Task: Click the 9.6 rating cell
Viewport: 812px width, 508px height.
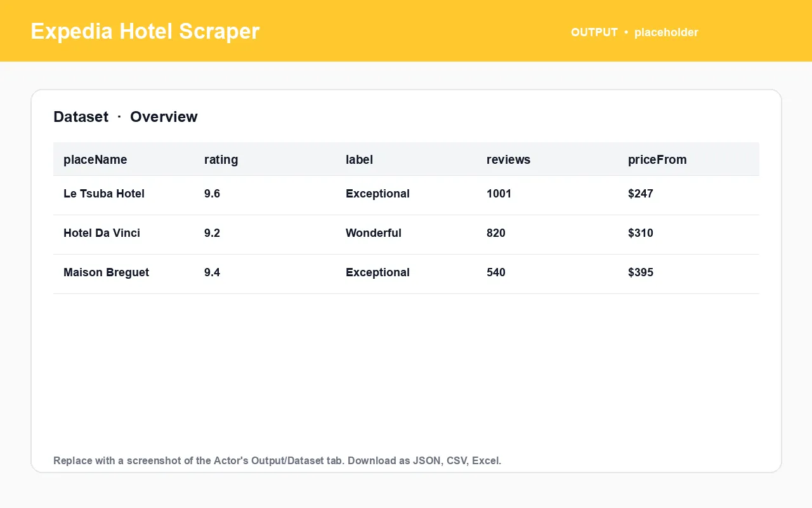Action: (212, 194)
